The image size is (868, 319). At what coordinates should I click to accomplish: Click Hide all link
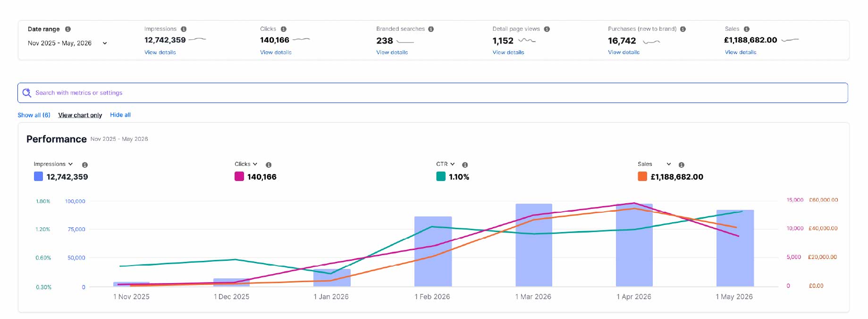coord(120,115)
